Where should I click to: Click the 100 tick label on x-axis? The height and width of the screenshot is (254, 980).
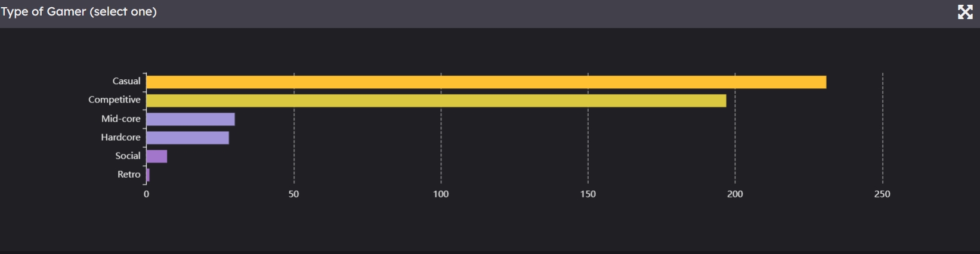(x=441, y=194)
